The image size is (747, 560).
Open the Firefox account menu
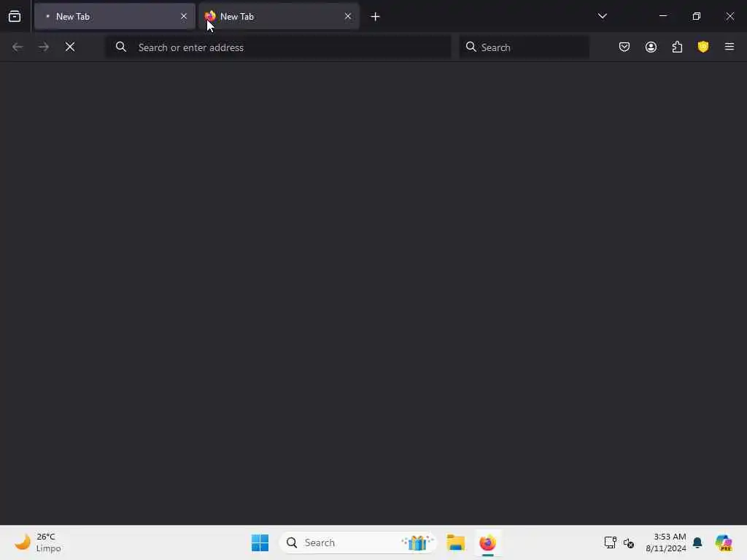point(651,47)
